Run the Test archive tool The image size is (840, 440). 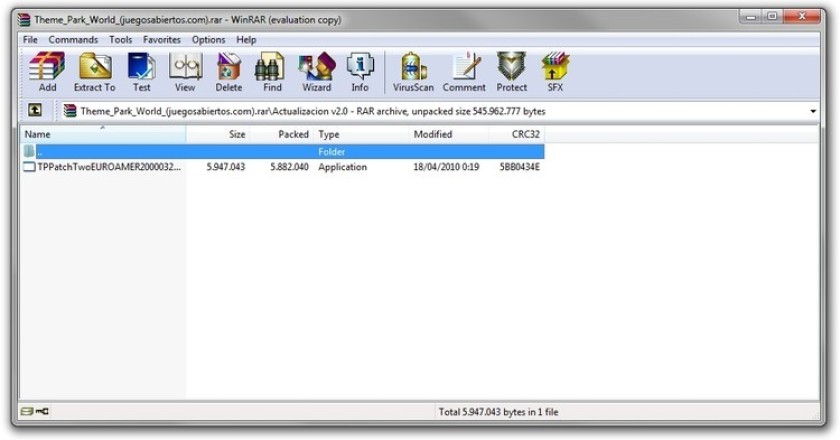pyautogui.click(x=141, y=72)
